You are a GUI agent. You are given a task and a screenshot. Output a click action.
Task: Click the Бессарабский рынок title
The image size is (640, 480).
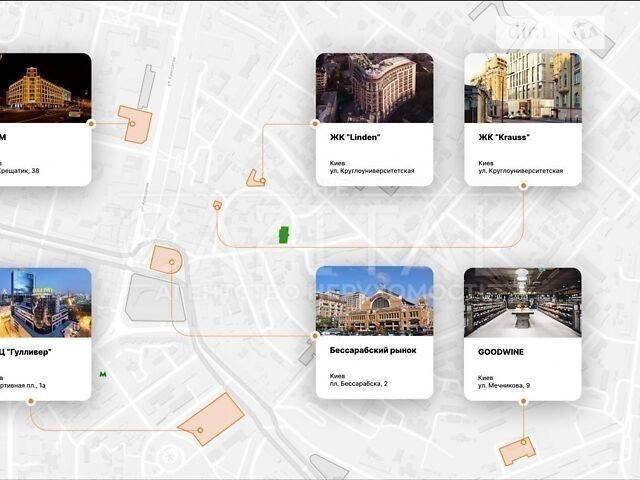click(373, 350)
